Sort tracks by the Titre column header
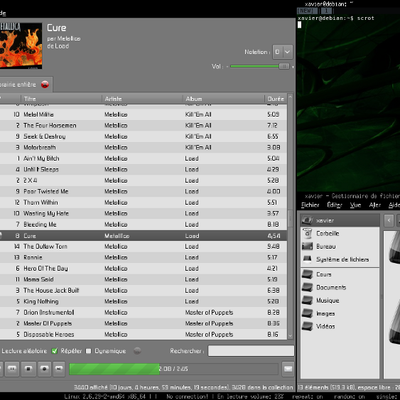 click(x=60, y=99)
